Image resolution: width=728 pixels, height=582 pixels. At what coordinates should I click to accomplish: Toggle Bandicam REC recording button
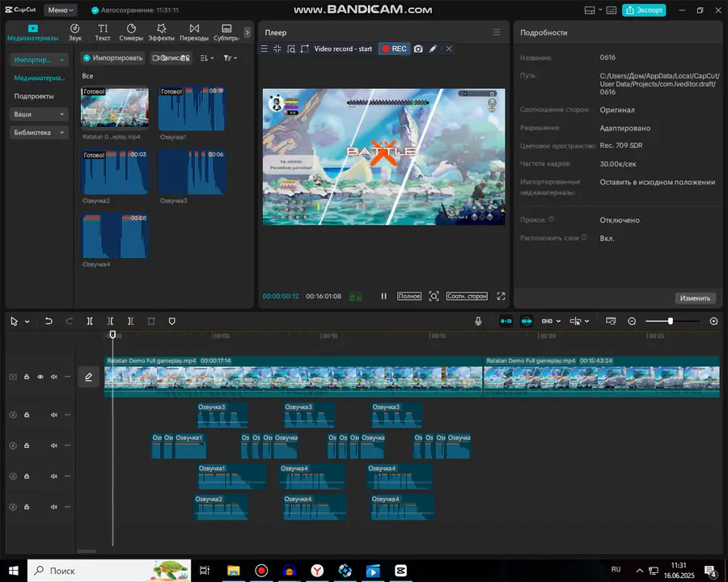tap(394, 48)
